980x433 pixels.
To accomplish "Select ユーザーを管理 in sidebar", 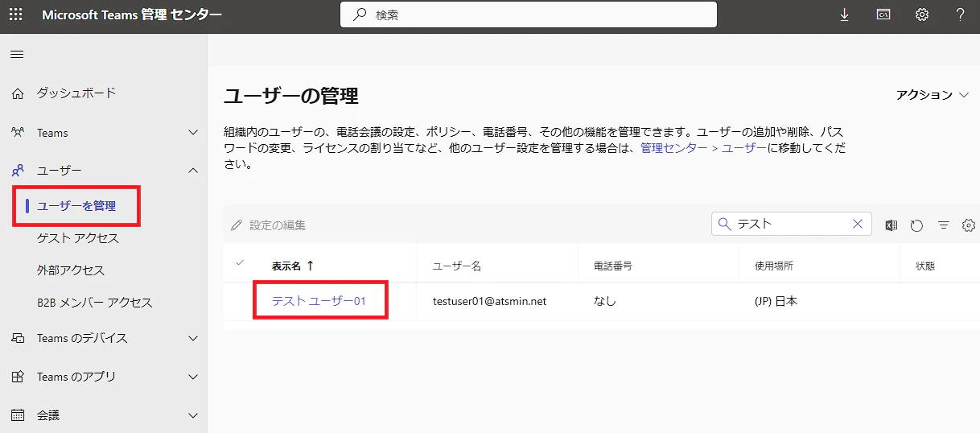I will pos(76,206).
